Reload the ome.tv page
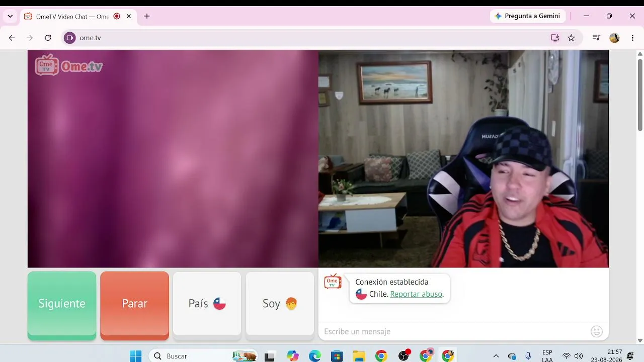 (x=48, y=38)
